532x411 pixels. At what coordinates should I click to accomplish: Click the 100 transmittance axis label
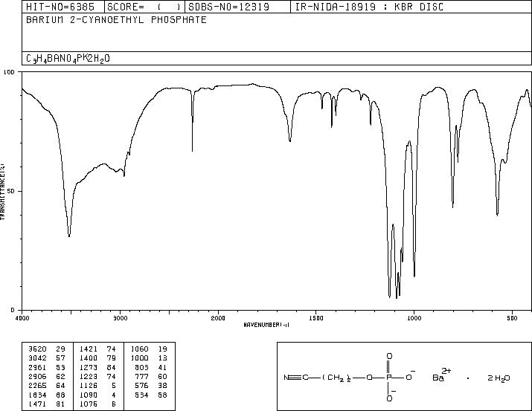(9, 72)
